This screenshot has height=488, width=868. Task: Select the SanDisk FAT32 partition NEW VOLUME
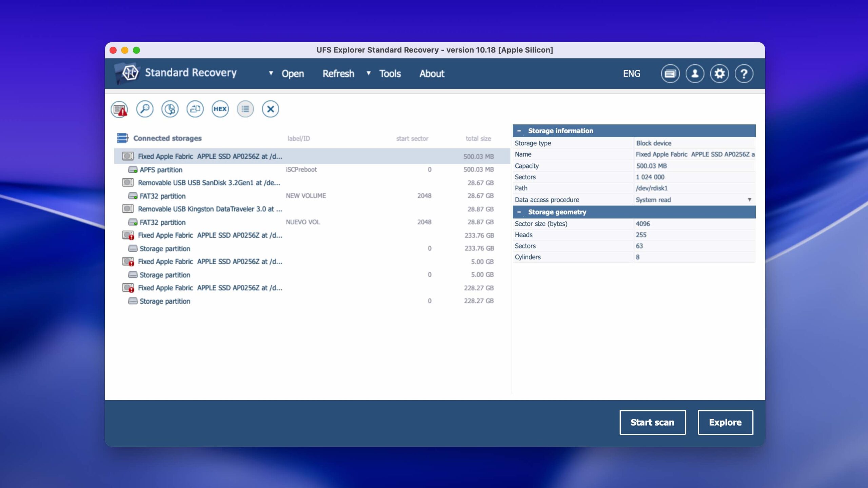point(163,196)
